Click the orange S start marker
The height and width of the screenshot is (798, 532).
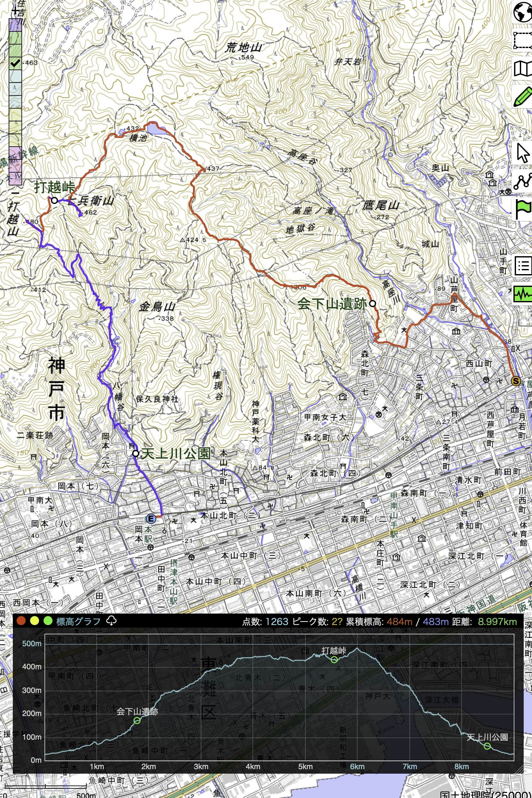coord(516,381)
